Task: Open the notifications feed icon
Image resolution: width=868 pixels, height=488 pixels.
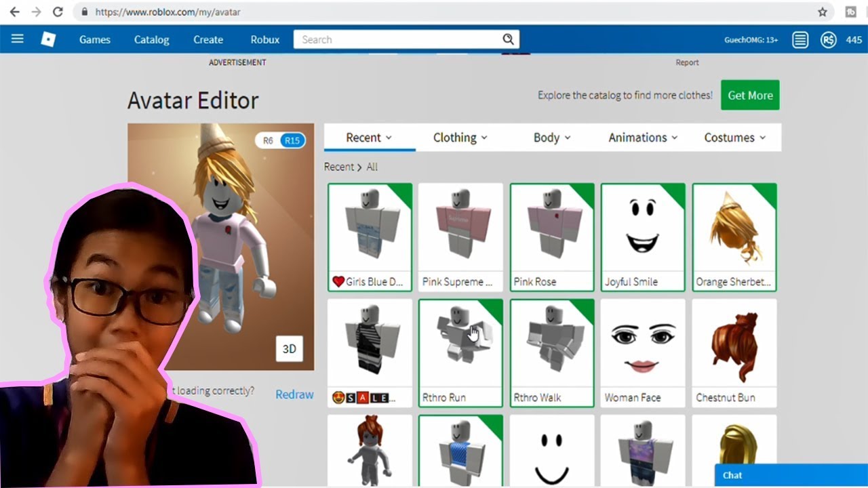Action: (x=800, y=40)
